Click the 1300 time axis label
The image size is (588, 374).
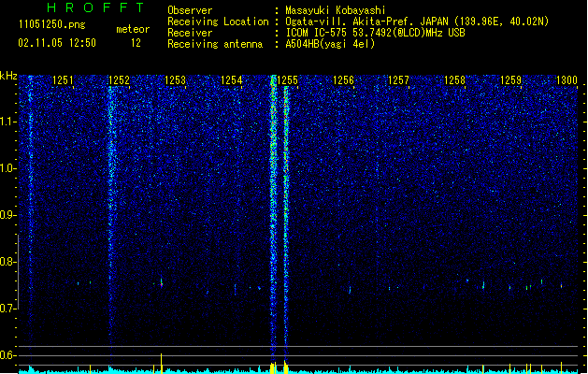coord(566,80)
